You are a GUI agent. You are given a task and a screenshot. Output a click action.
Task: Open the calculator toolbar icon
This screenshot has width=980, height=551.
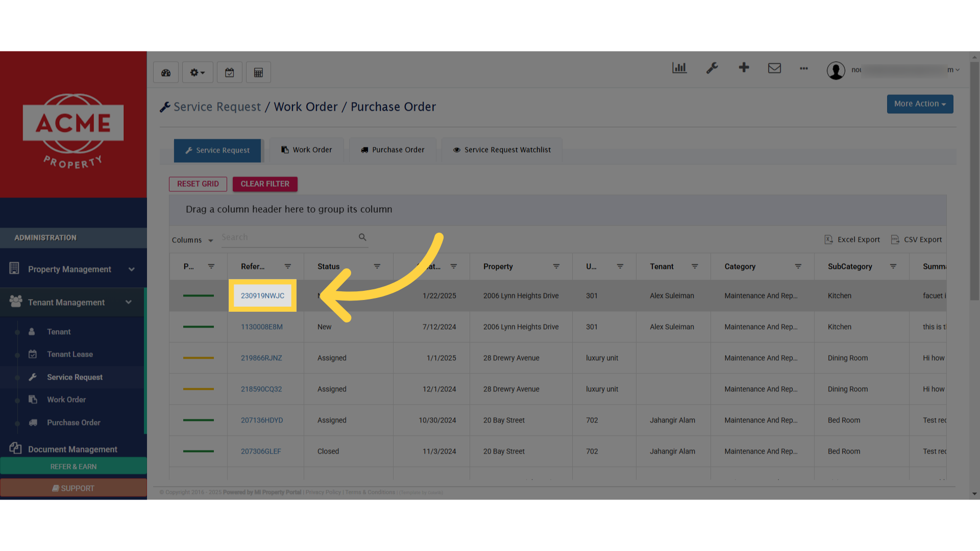258,72
